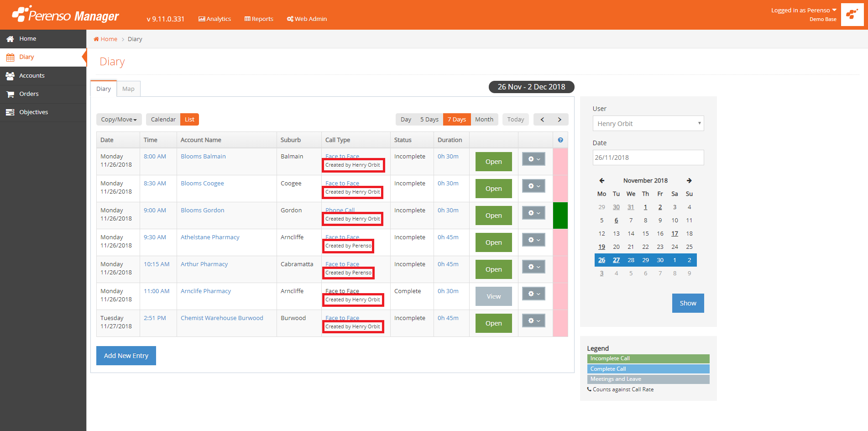The image size is (868, 431).
Task: Go to previous month using calendar left arrow
Action: point(601,180)
